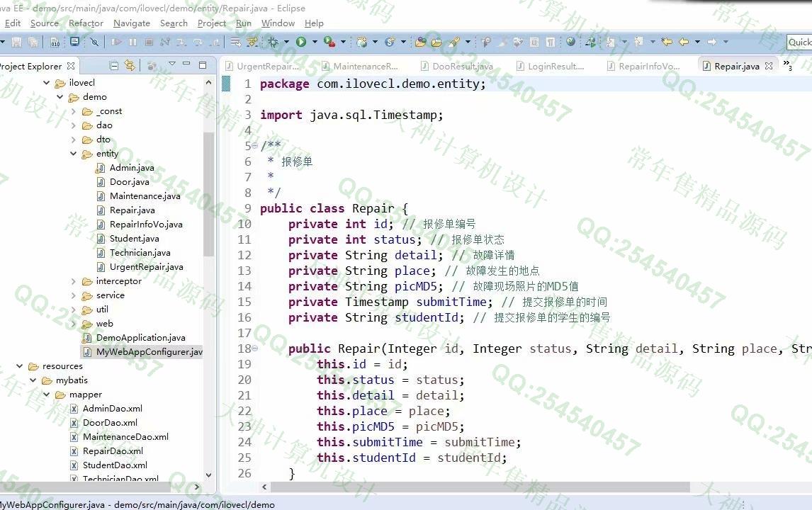Image resolution: width=812 pixels, height=510 pixels.
Task: Toggle Show Whitespace Characters
Action: point(550,42)
